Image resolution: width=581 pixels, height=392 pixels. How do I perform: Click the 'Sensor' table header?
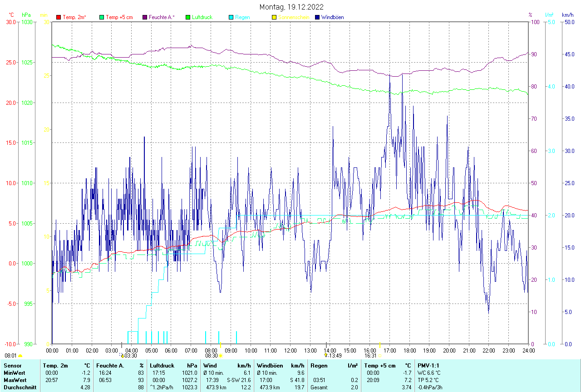click(x=12, y=365)
